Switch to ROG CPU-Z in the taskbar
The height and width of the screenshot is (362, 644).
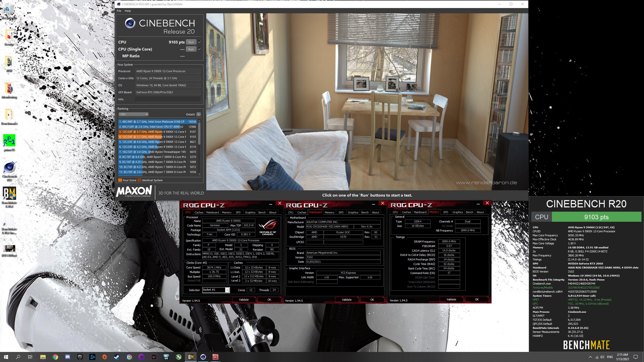(x=215, y=357)
